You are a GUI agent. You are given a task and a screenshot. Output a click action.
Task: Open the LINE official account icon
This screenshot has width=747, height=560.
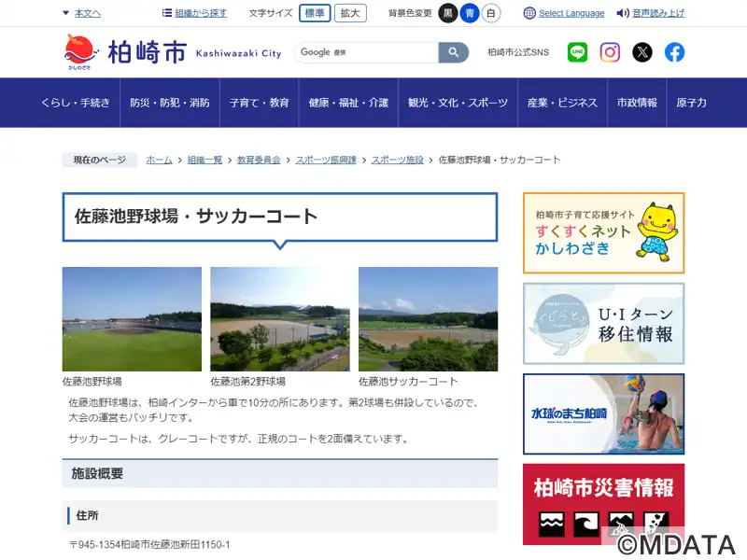[x=577, y=52]
